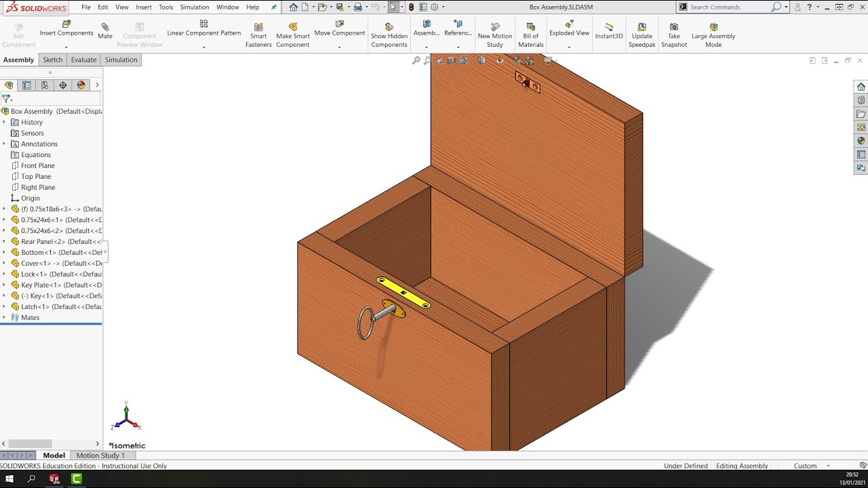
Task: Switch to the Sketch tab
Action: [53, 60]
